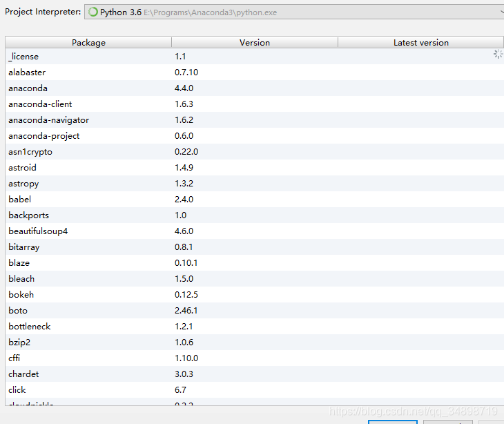Viewport: 504px width, 424px height.
Task: Select the bitarray package row
Action: pos(255,247)
